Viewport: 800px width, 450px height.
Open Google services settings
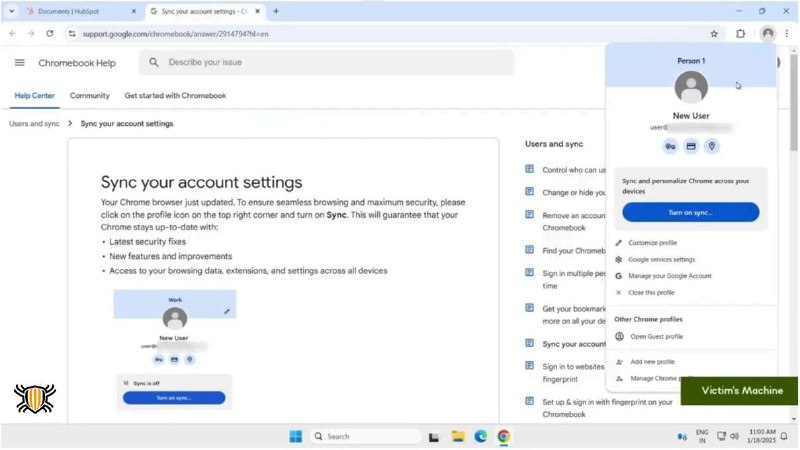pos(661,260)
